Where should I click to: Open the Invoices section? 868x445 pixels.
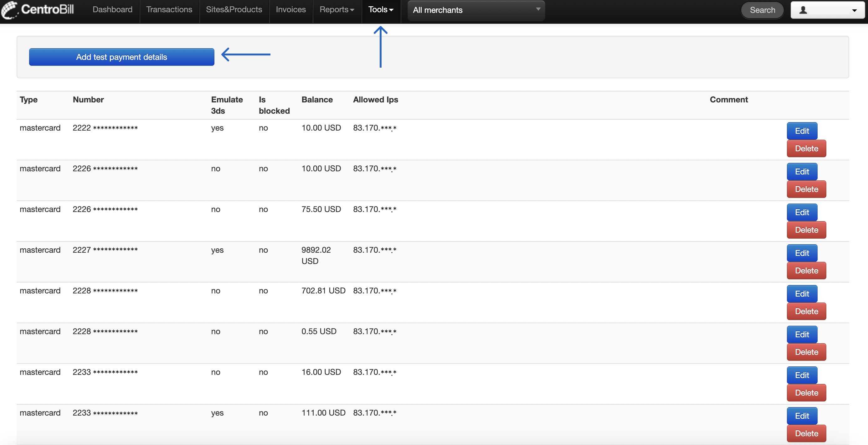click(291, 9)
